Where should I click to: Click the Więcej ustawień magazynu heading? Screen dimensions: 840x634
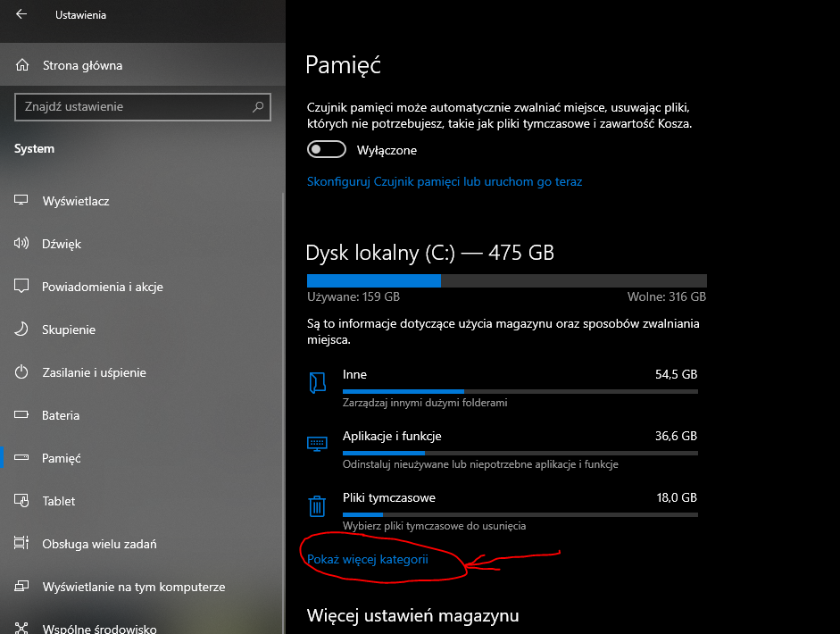click(x=413, y=616)
